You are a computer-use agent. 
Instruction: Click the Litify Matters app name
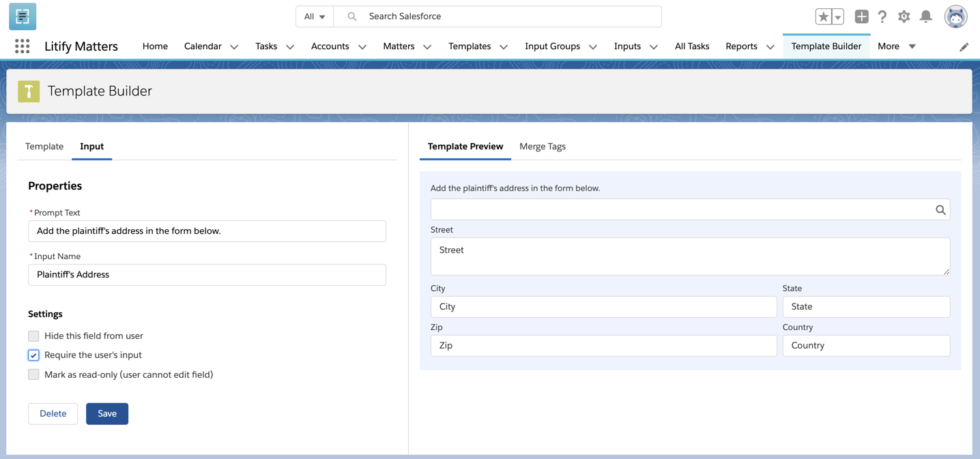pyautogui.click(x=81, y=46)
